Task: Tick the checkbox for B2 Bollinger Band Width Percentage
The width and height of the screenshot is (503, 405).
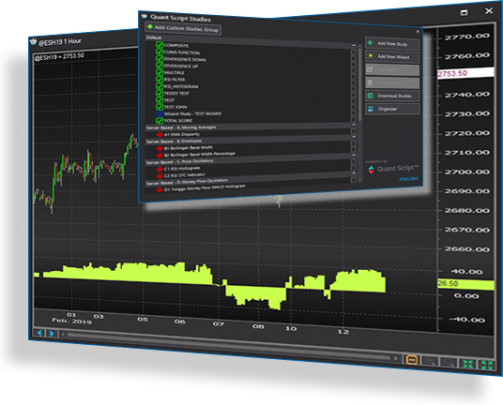Action: pyautogui.click(x=353, y=150)
